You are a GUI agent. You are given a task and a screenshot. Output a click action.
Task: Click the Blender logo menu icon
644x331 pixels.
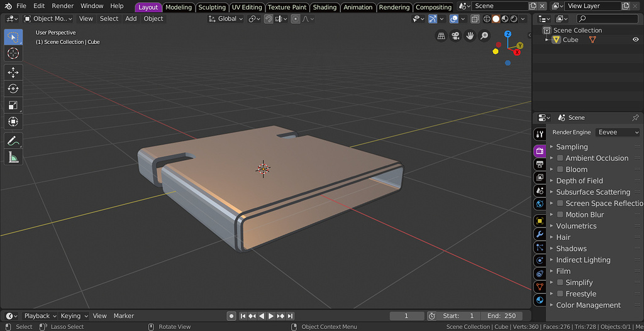click(x=8, y=6)
